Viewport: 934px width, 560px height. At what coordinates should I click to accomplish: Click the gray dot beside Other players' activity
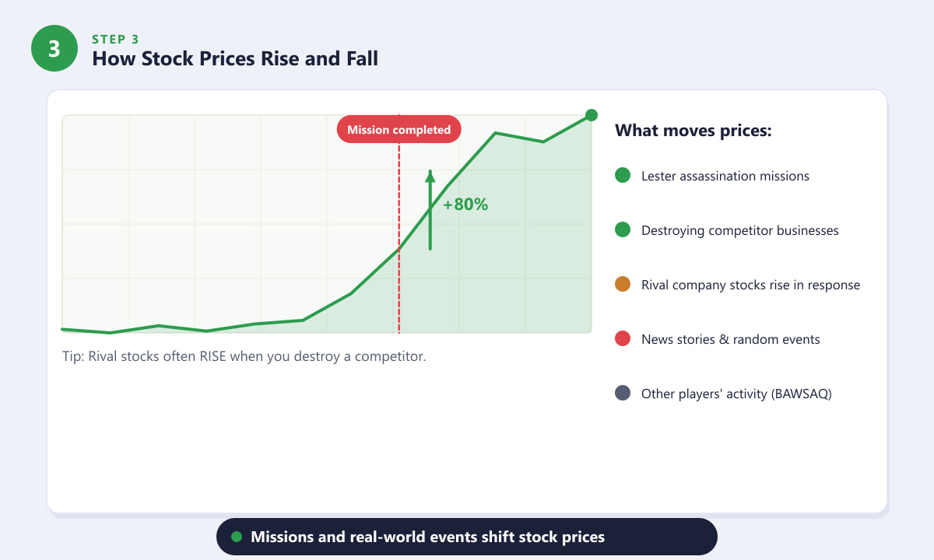pyautogui.click(x=623, y=394)
